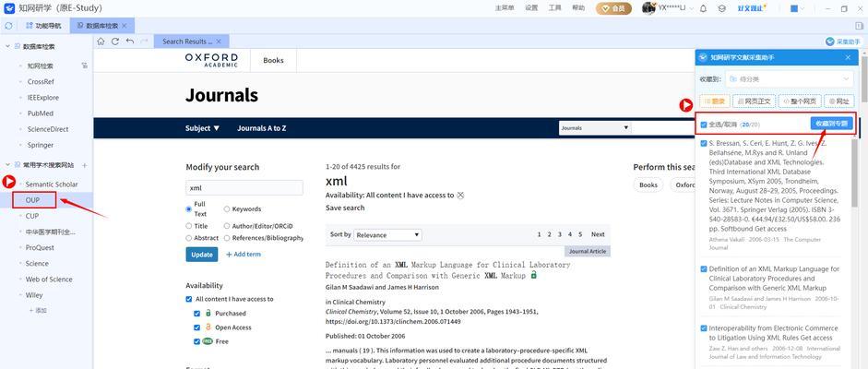This screenshot has width=868, height=369.
Task: Toggle right side panel layout icon
Action: click(860, 26)
